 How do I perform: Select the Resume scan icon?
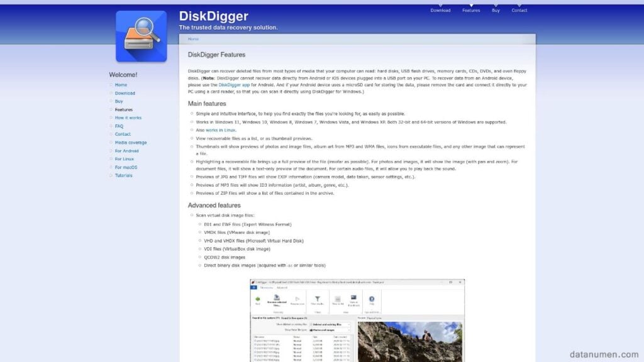pyautogui.click(x=296, y=299)
